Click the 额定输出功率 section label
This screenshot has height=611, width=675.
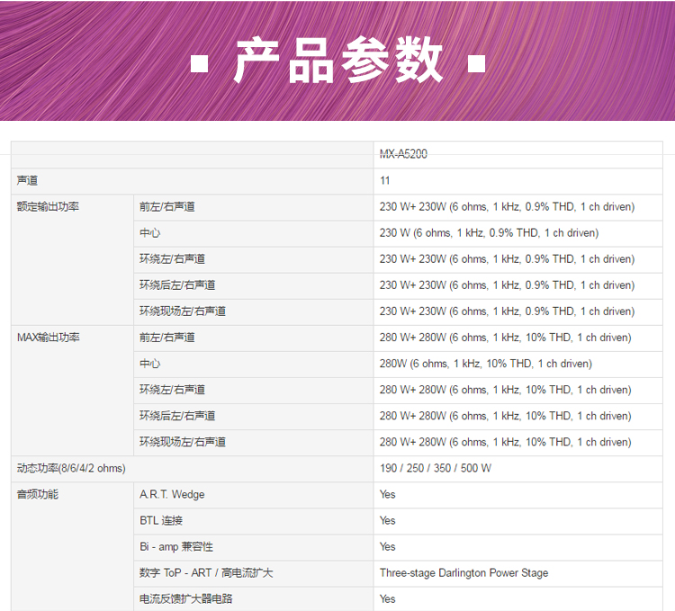pyautogui.click(x=48, y=207)
